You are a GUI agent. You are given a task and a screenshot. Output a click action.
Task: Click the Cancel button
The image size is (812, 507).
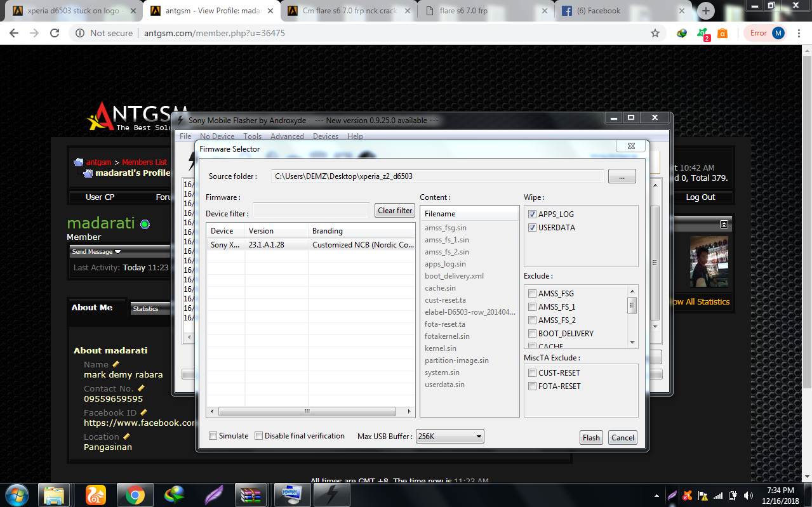coord(622,437)
